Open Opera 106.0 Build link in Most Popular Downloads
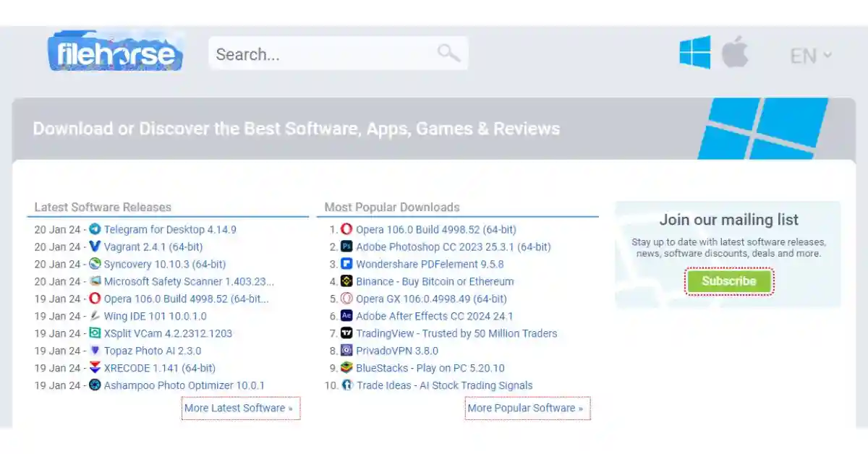The image size is (868, 454). (436, 229)
